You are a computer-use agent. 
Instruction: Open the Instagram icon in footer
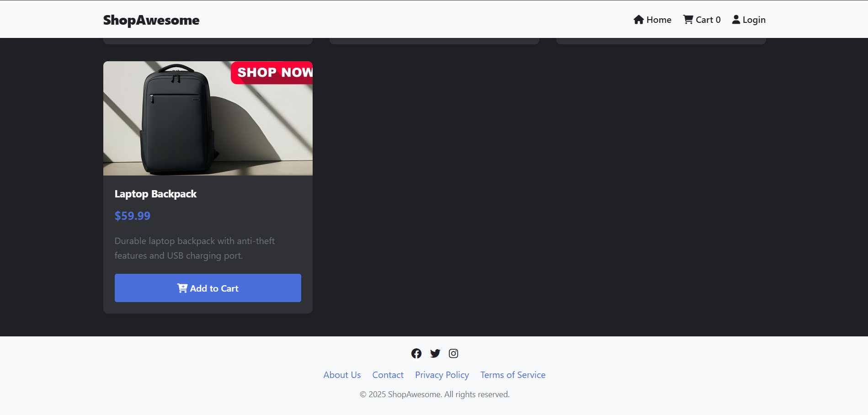tap(453, 353)
